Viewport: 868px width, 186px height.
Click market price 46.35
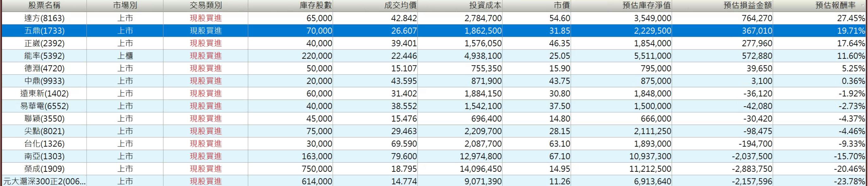[560, 43]
